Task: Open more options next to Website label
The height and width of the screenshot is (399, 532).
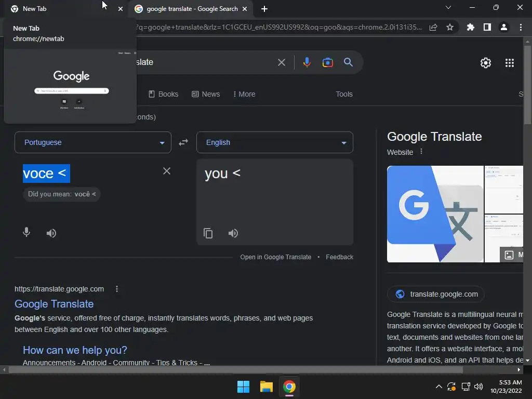Action: click(421, 151)
